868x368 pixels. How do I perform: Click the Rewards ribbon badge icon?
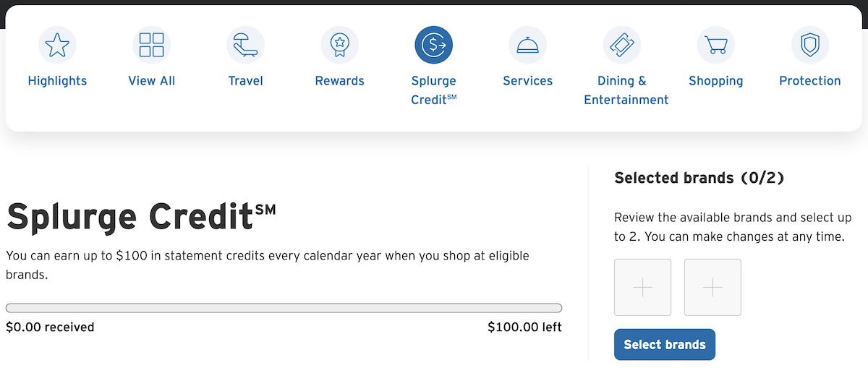pyautogui.click(x=339, y=45)
